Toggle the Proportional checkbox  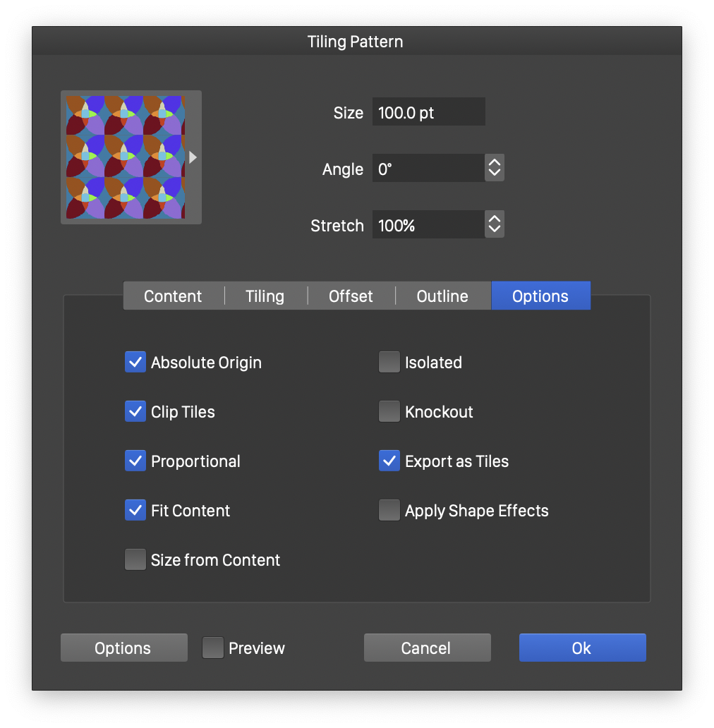(135, 461)
